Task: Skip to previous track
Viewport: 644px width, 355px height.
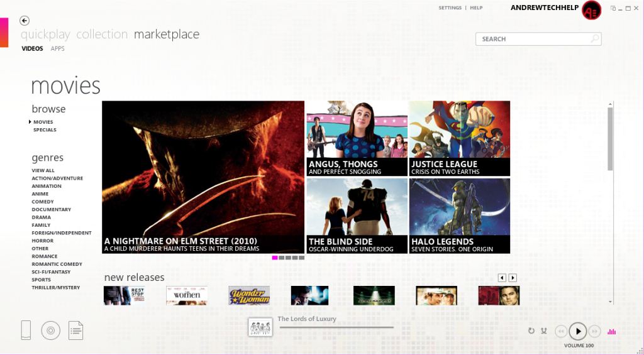Action: (x=560, y=331)
